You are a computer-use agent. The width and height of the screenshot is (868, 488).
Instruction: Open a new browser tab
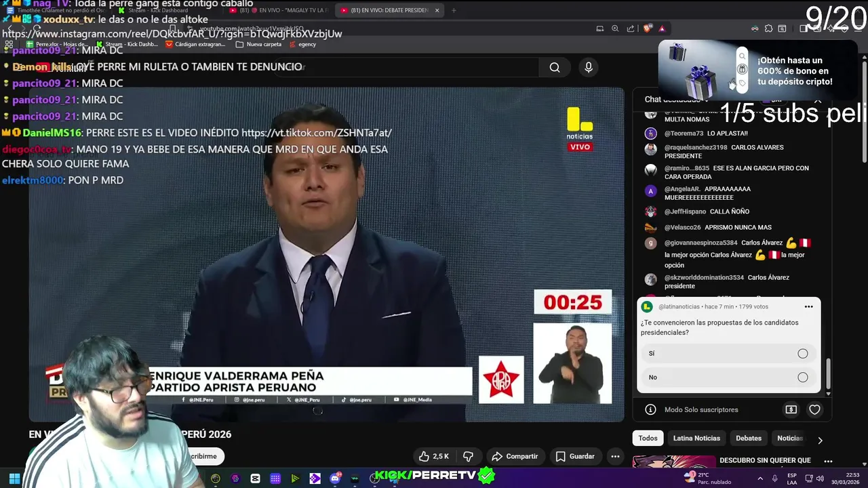tap(454, 10)
